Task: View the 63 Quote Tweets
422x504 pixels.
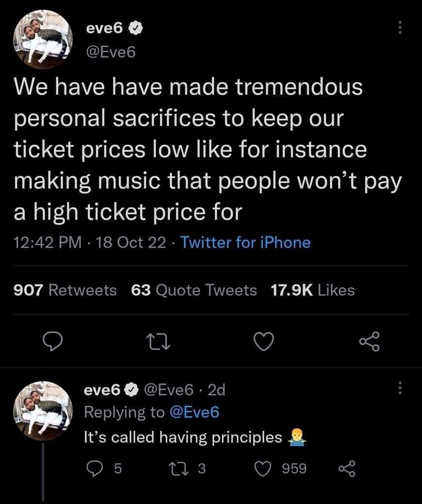Action: pyautogui.click(x=194, y=290)
